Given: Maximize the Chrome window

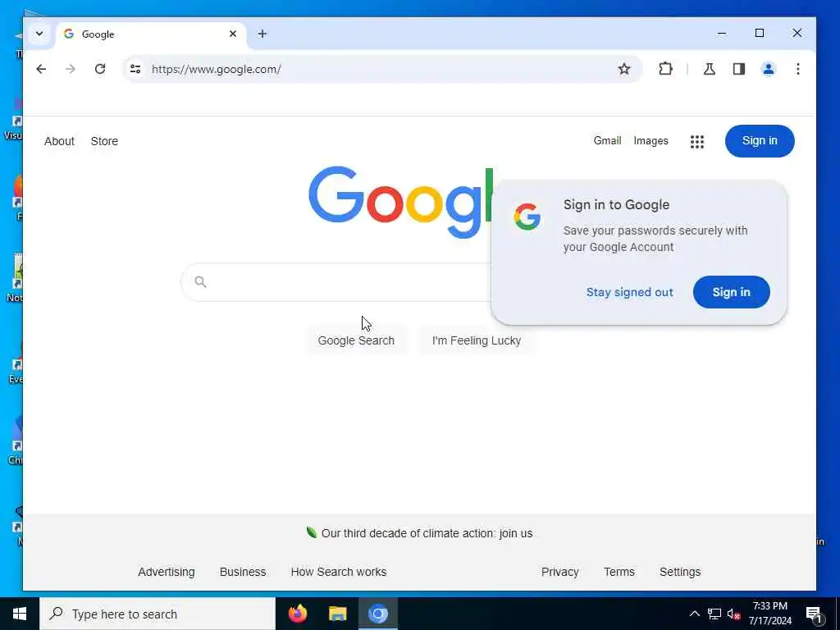Looking at the screenshot, I should [x=759, y=33].
